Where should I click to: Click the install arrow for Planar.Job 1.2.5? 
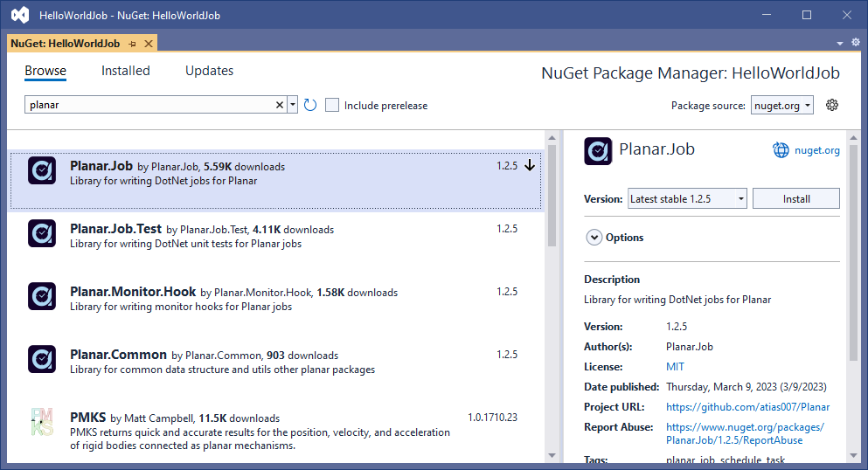coord(530,165)
